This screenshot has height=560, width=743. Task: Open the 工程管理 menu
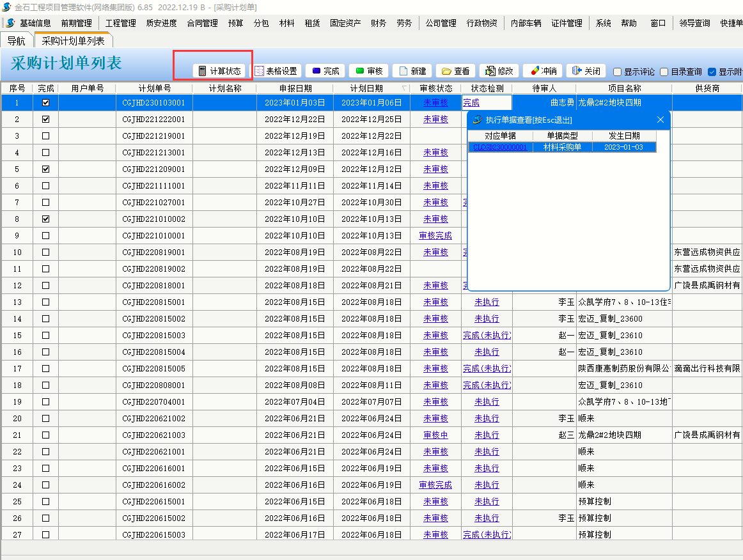click(120, 23)
